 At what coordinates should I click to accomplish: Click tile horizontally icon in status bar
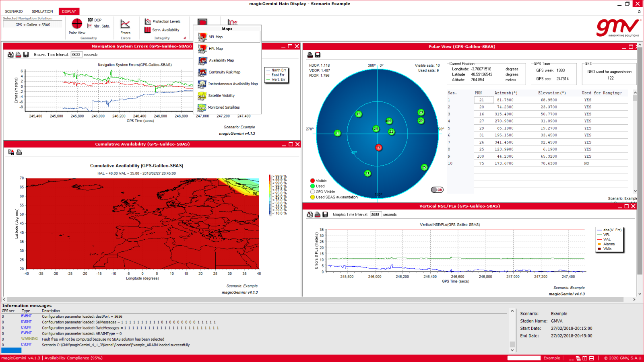click(592, 358)
